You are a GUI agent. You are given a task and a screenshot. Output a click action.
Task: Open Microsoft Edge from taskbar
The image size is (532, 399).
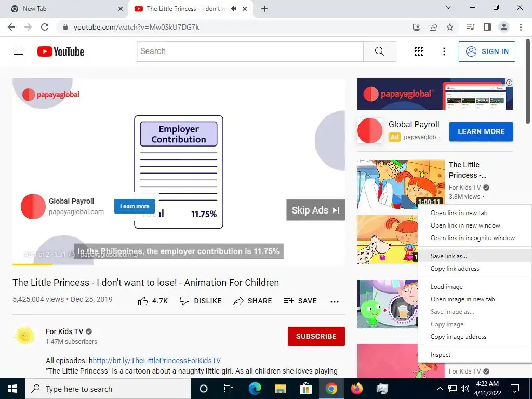(255, 389)
